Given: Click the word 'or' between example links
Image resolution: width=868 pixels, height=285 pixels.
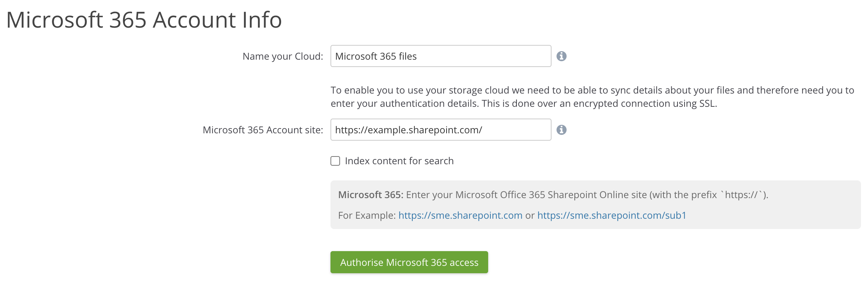Looking at the screenshot, I should [530, 215].
